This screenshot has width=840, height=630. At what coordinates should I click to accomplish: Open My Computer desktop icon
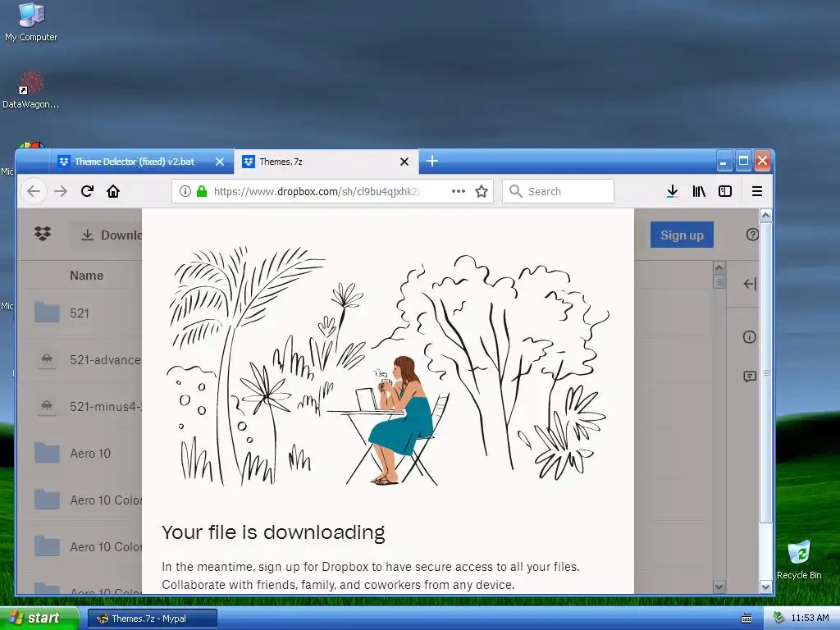[x=31, y=22]
